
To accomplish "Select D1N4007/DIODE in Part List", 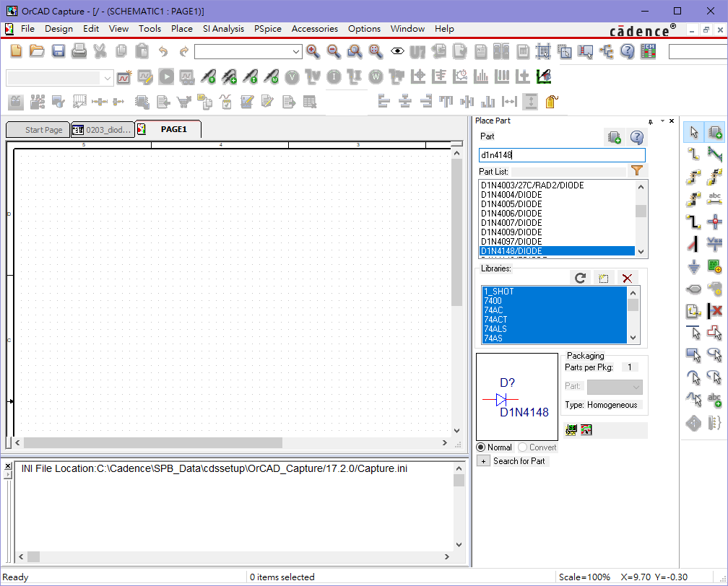I will [x=557, y=223].
